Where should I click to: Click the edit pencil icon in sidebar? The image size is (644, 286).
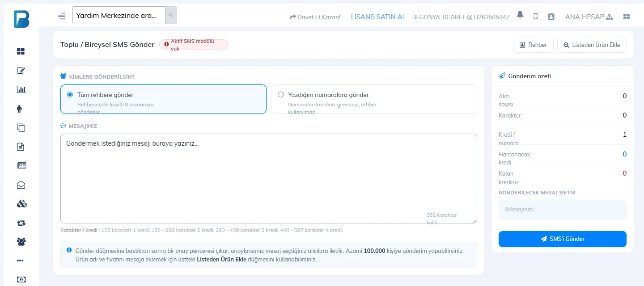[x=21, y=71]
